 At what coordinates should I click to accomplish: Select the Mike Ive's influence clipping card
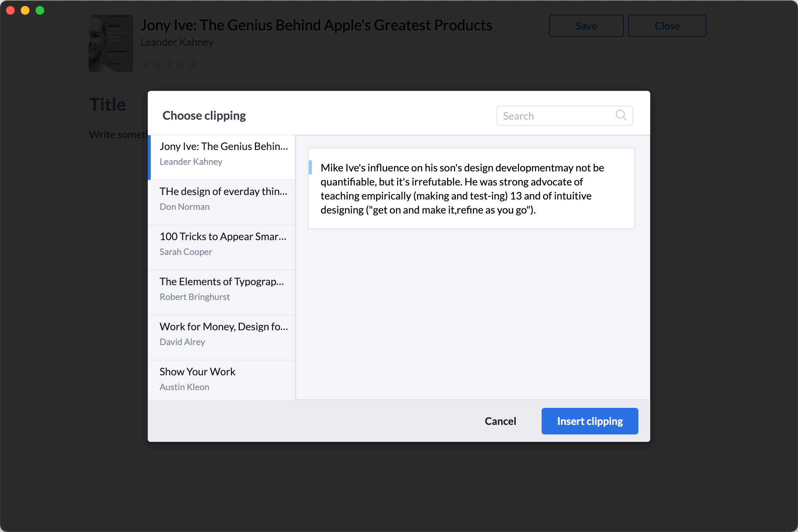pos(471,188)
